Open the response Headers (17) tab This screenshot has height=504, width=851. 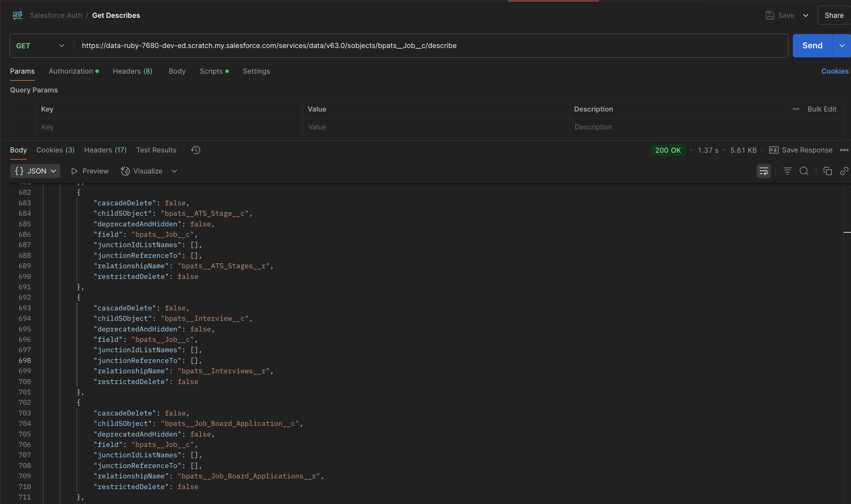[x=105, y=150]
